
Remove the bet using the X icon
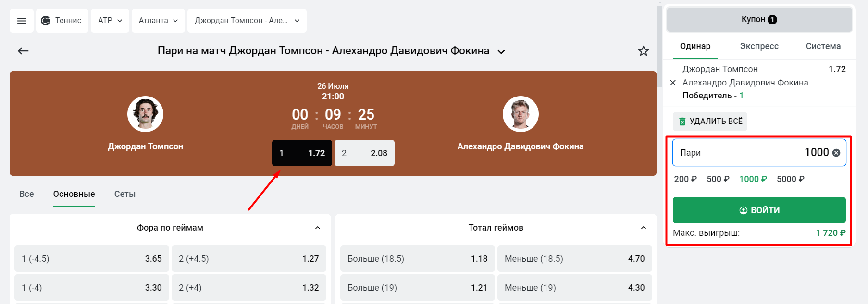pos(673,83)
